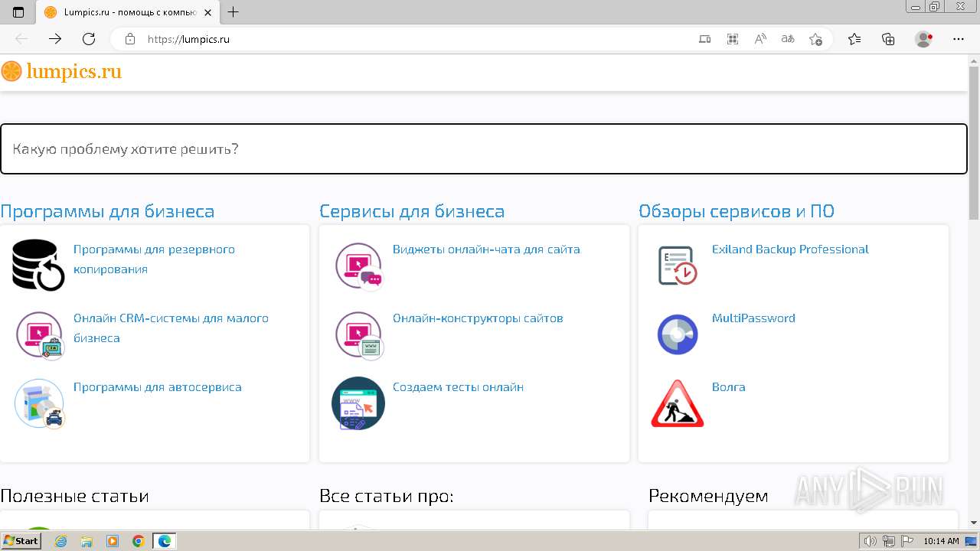Open a new browser tab
980x551 pixels.
(x=234, y=12)
